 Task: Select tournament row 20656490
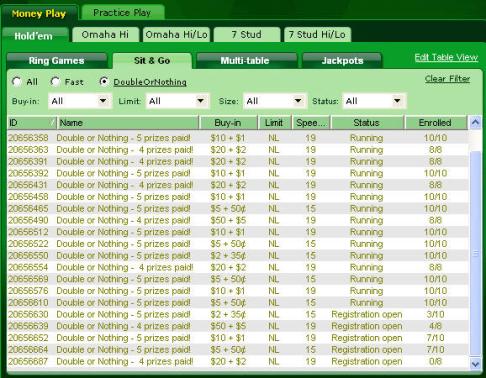pyautogui.click(x=237, y=220)
